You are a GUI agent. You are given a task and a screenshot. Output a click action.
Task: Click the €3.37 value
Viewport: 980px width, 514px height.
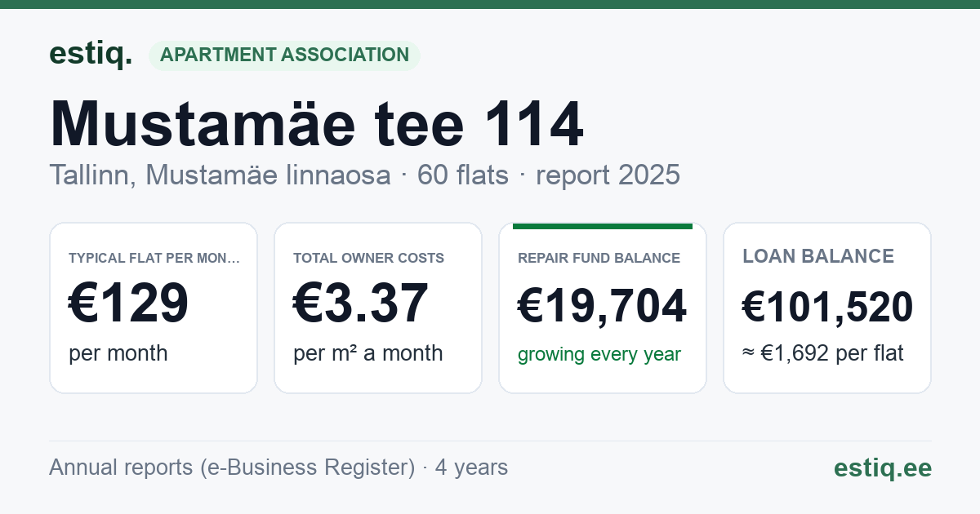(361, 304)
